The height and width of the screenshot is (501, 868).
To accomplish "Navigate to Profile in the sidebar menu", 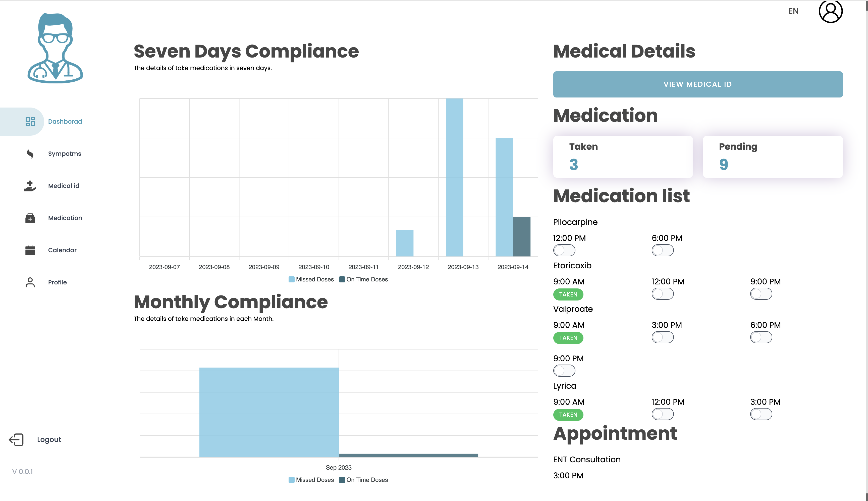I will [57, 282].
